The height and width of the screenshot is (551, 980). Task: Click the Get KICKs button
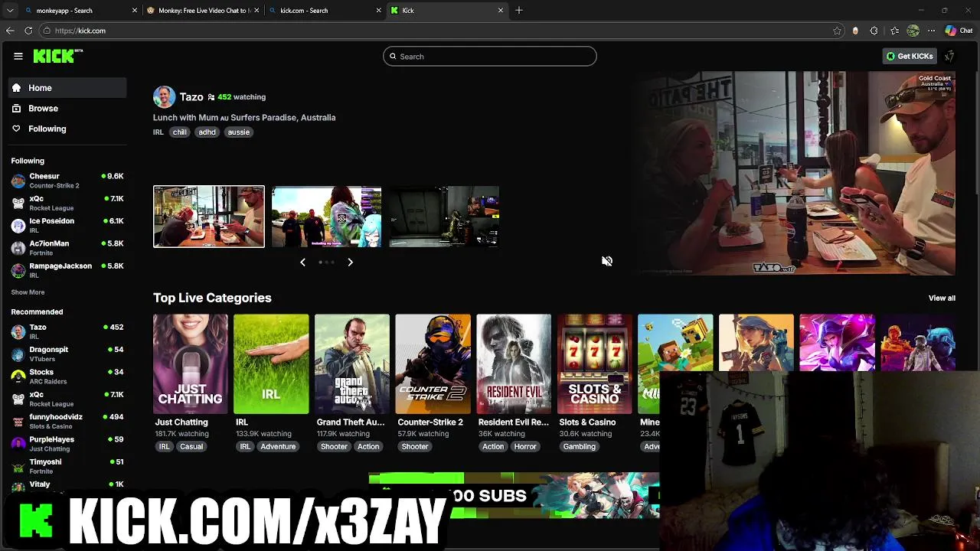(x=910, y=56)
